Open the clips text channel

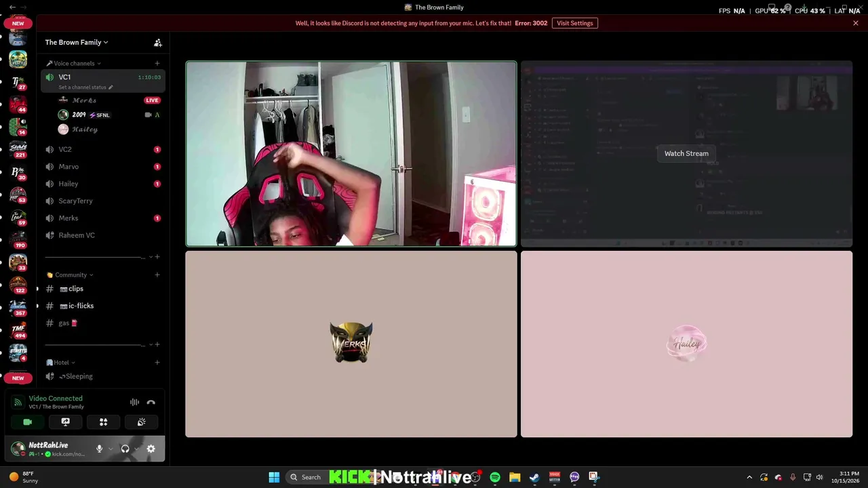click(x=103, y=289)
